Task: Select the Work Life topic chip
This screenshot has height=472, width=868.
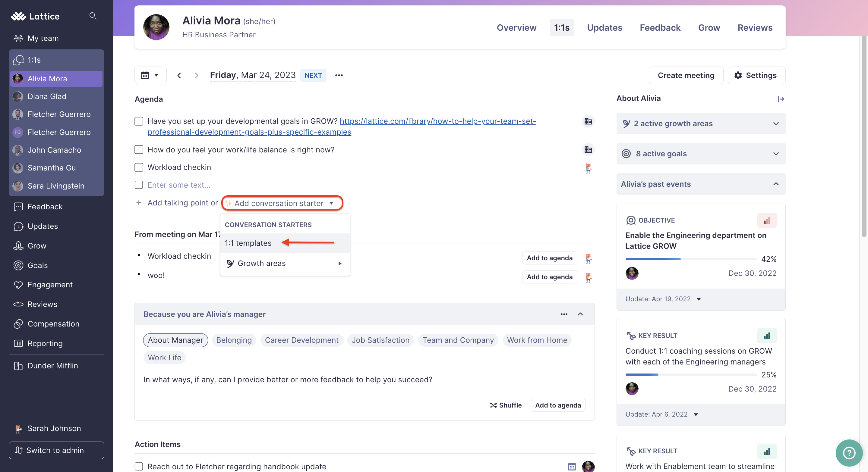Action: (164, 358)
